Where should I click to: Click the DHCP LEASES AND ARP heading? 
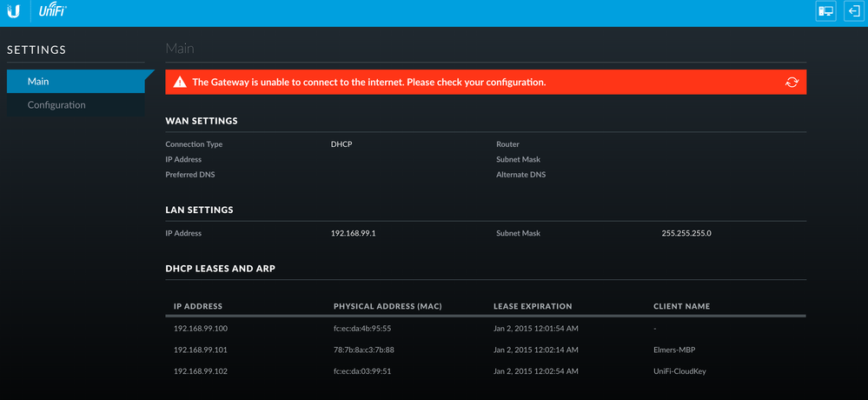coord(221,269)
